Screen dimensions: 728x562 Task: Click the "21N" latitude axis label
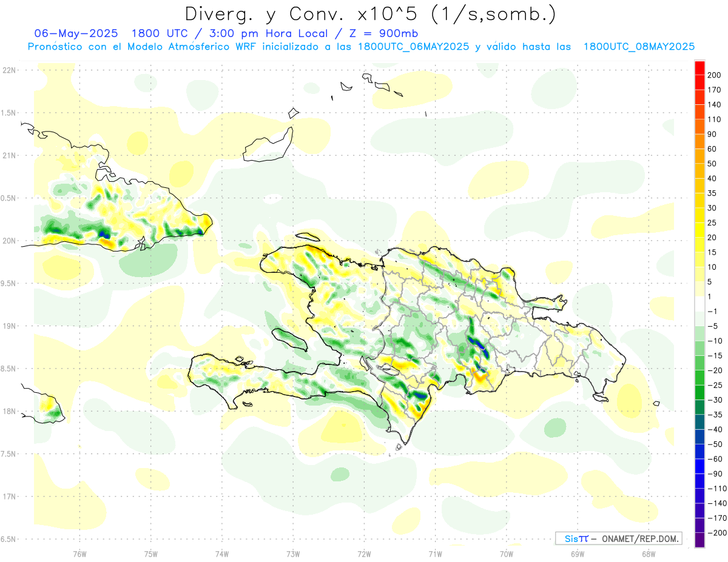click(x=9, y=155)
